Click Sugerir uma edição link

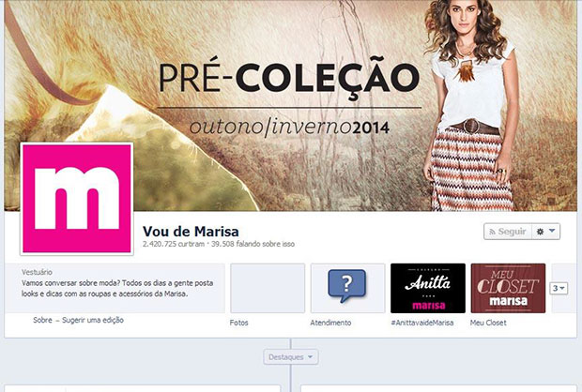[x=93, y=320]
